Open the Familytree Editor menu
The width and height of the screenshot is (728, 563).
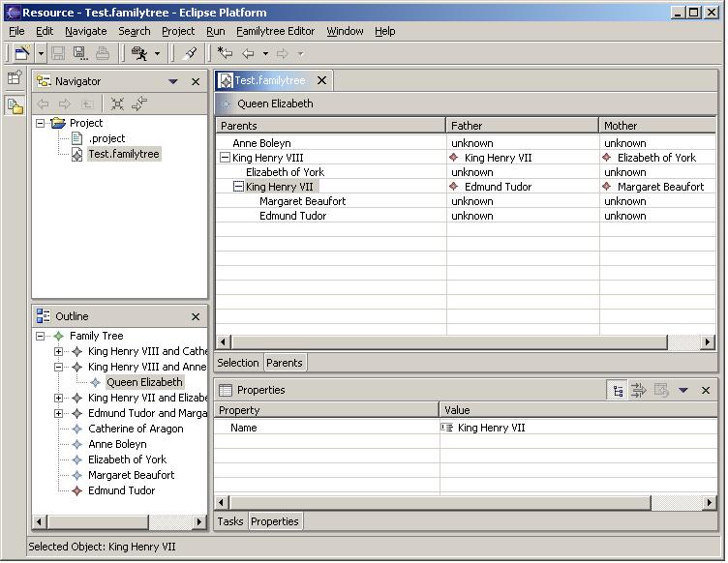point(275,31)
